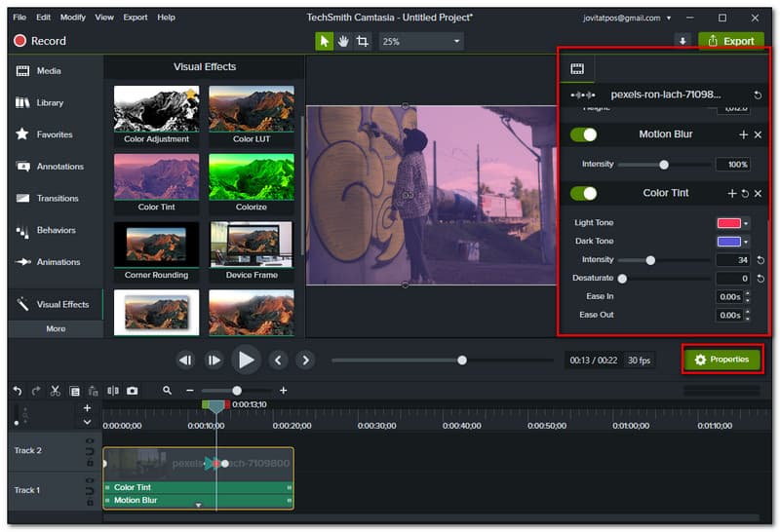The width and height of the screenshot is (780, 532).
Task: Disable the Color Tint effect switch
Action: tap(584, 193)
